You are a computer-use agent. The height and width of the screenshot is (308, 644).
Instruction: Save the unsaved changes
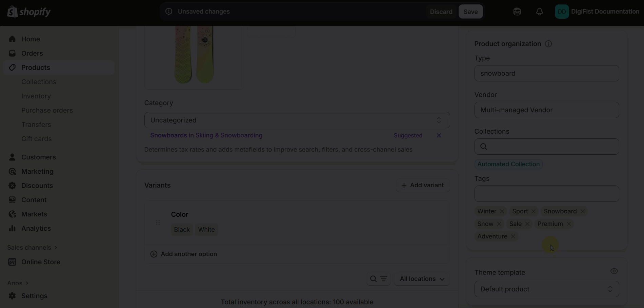(x=470, y=12)
